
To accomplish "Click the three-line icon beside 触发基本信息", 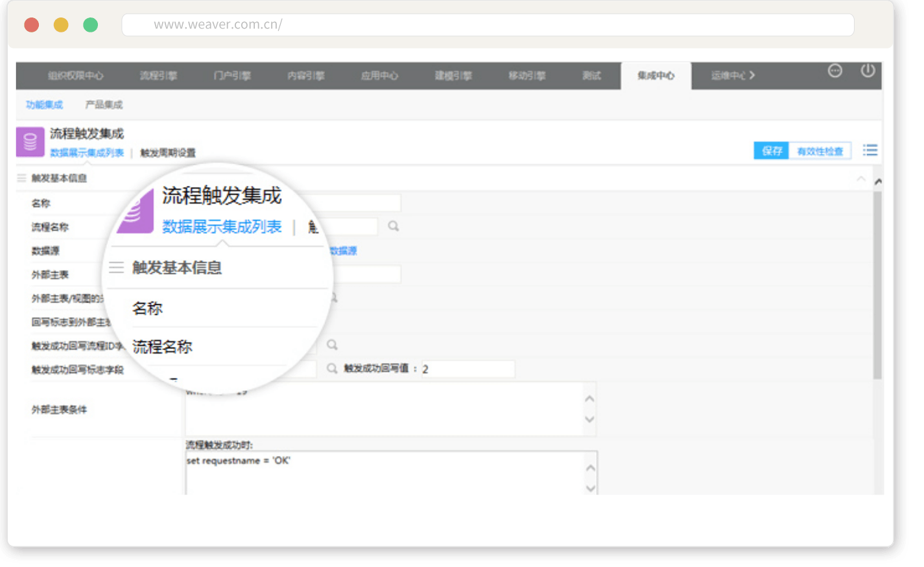I will tap(22, 178).
